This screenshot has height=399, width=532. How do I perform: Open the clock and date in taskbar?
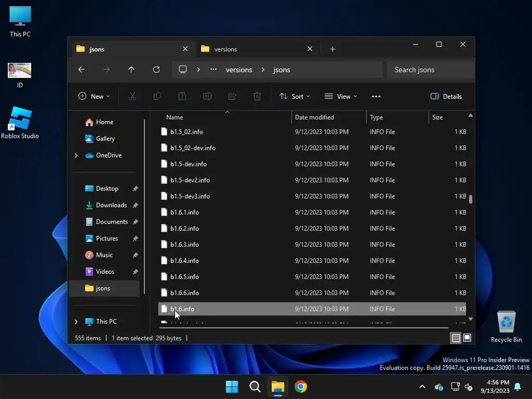pos(495,387)
